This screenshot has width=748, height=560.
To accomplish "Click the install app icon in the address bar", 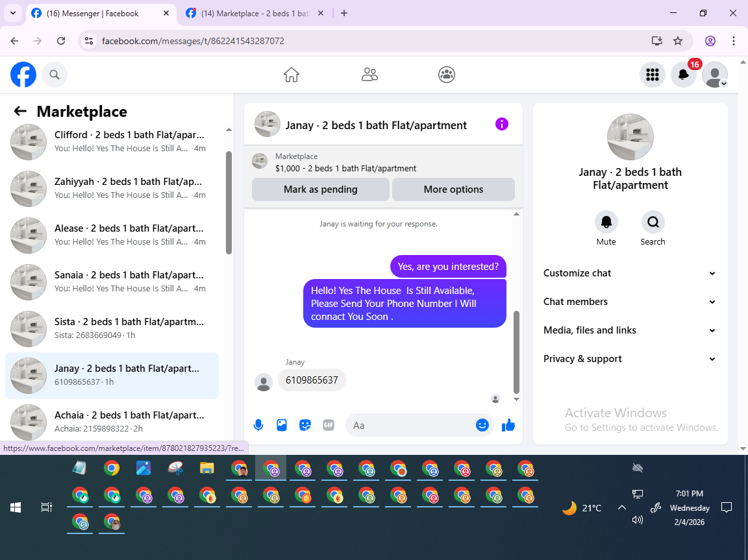I will (657, 41).
